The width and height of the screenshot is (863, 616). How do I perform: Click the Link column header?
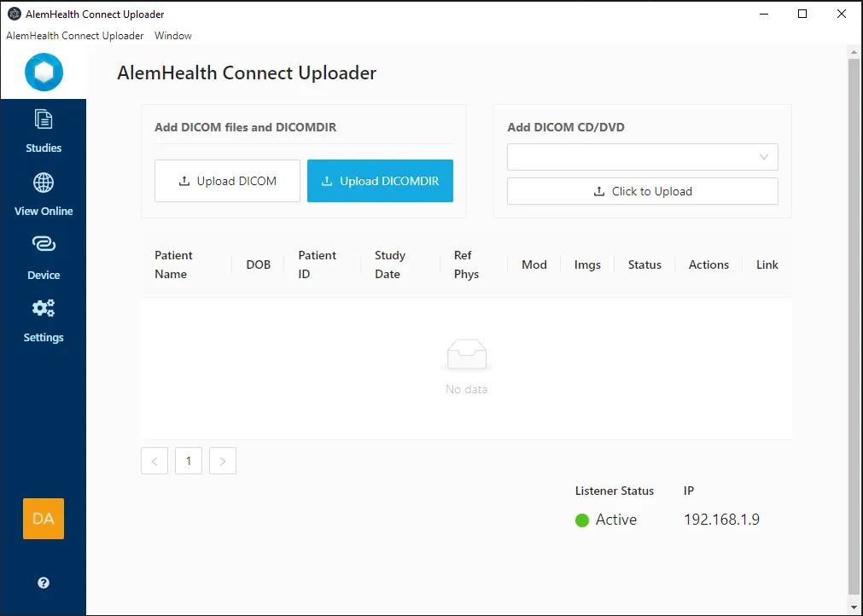click(x=767, y=264)
